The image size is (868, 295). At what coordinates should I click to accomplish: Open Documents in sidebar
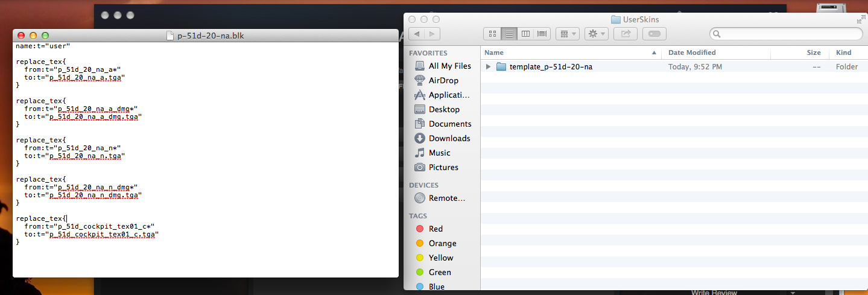[443, 124]
